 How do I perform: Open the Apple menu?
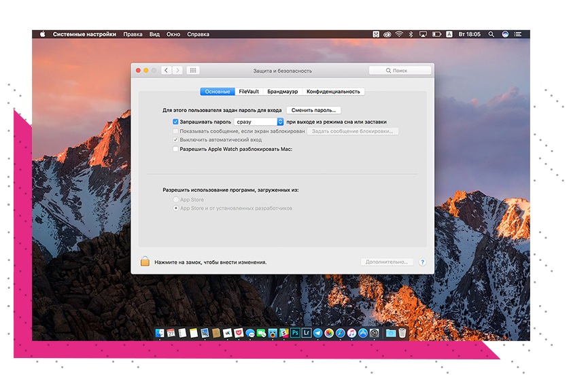[x=42, y=34]
